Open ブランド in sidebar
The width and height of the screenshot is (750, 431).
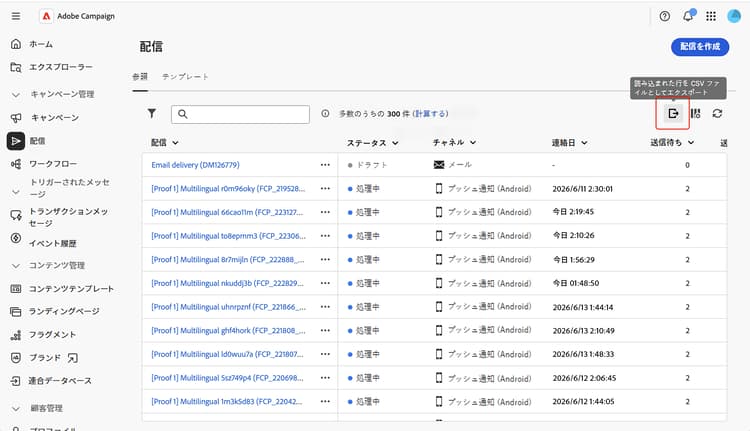pyautogui.click(x=44, y=358)
